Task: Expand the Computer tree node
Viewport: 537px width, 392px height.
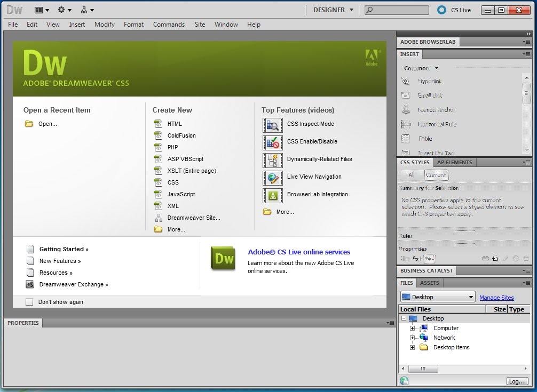Action: pyautogui.click(x=412, y=329)
